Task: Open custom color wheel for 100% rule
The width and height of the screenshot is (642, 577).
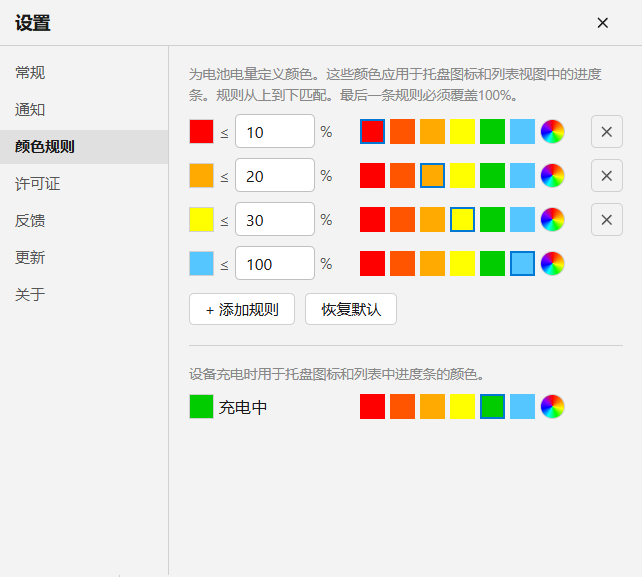Action: (552, 263)
